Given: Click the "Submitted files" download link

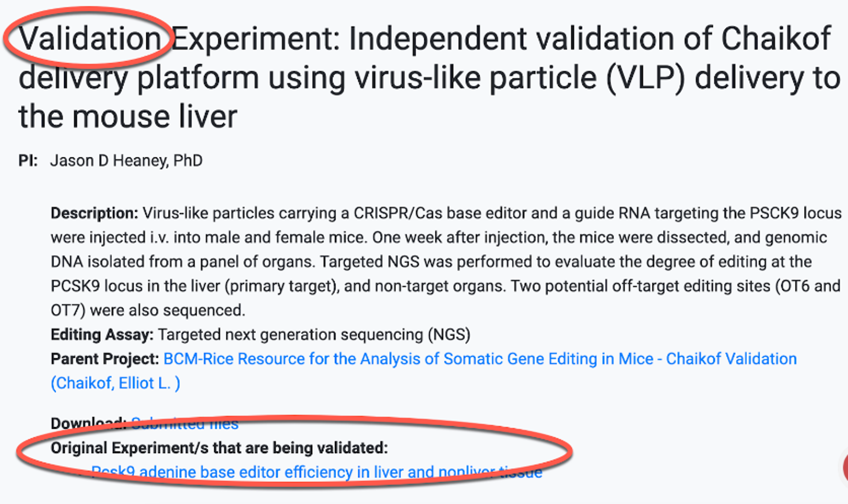Looking at the screenshot, I should 185,423.
